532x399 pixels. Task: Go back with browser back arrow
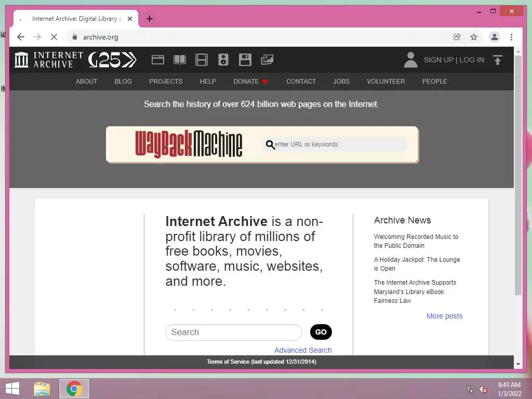pos(21,37)
